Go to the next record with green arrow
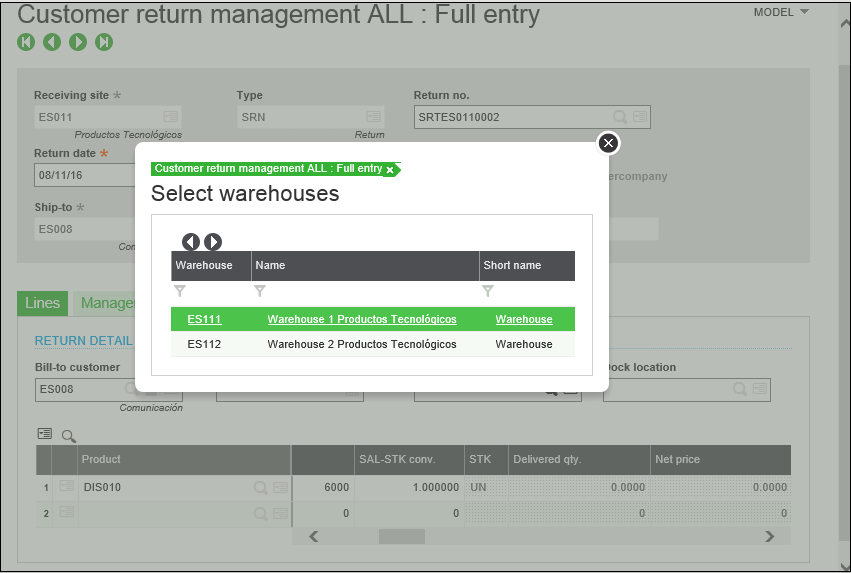Image resolution: width=851 pixels, height=573 pixels. (78, 42)
